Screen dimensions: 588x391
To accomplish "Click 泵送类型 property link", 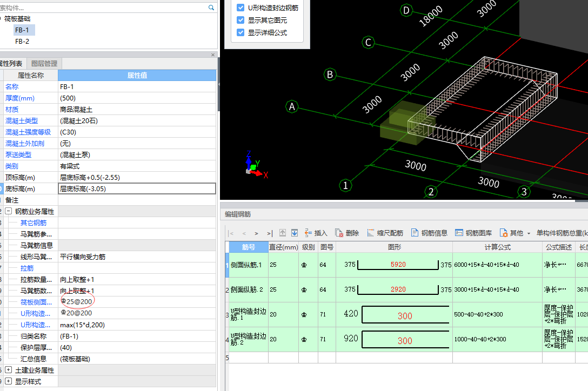I will [x=18, y=154].
